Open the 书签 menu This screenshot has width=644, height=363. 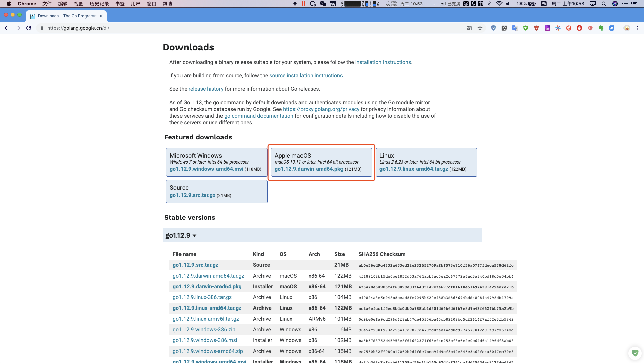point(120,4)
